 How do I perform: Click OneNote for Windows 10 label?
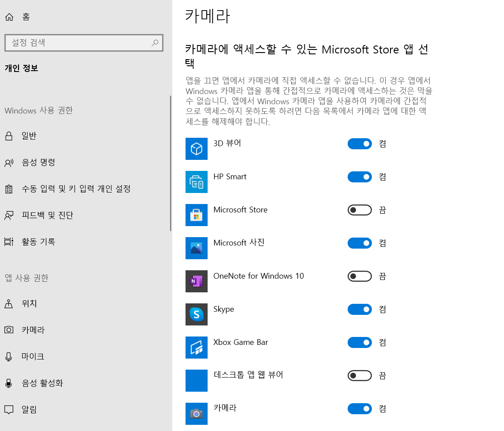pyautogui.click(x=258, y=276)
